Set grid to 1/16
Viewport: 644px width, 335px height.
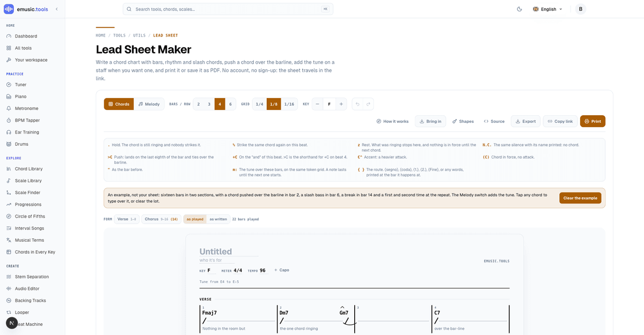[289, 104]
